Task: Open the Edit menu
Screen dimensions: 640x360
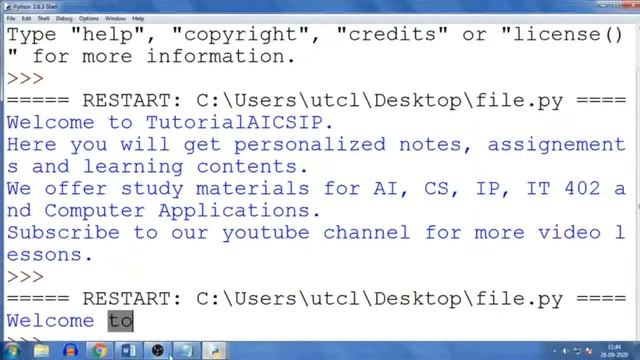Action: click(x=27, y=19)
